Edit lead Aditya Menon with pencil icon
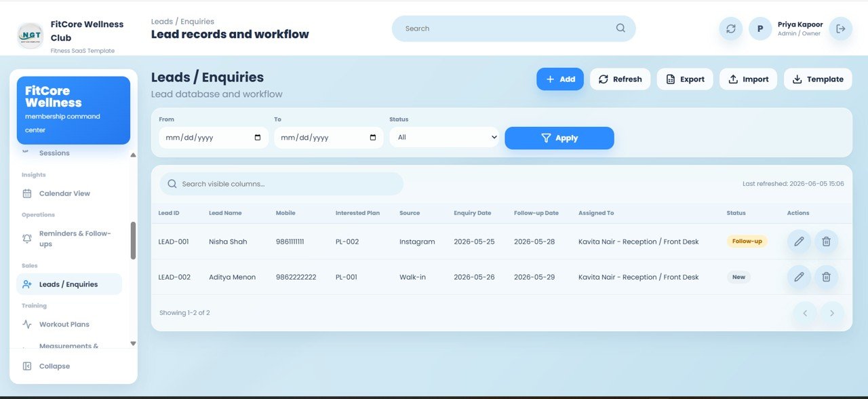The height and width of the screenshot is (399, 868). tap(799, 277)
